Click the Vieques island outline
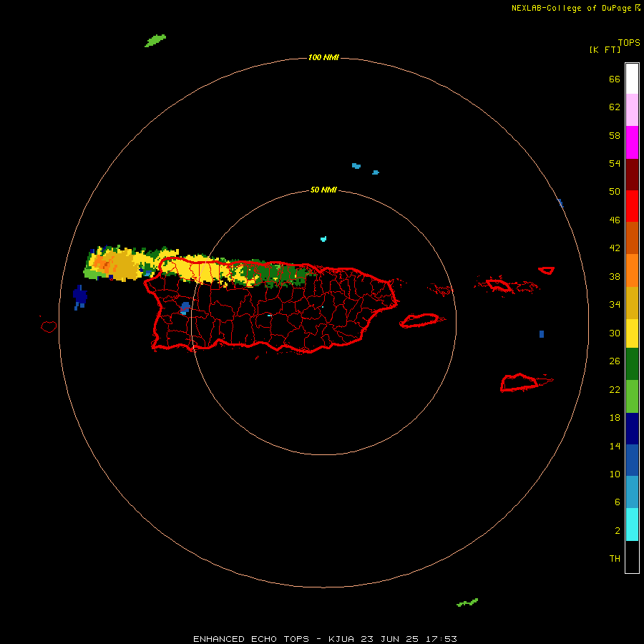644x644 pixels. (x=421, y=321)
